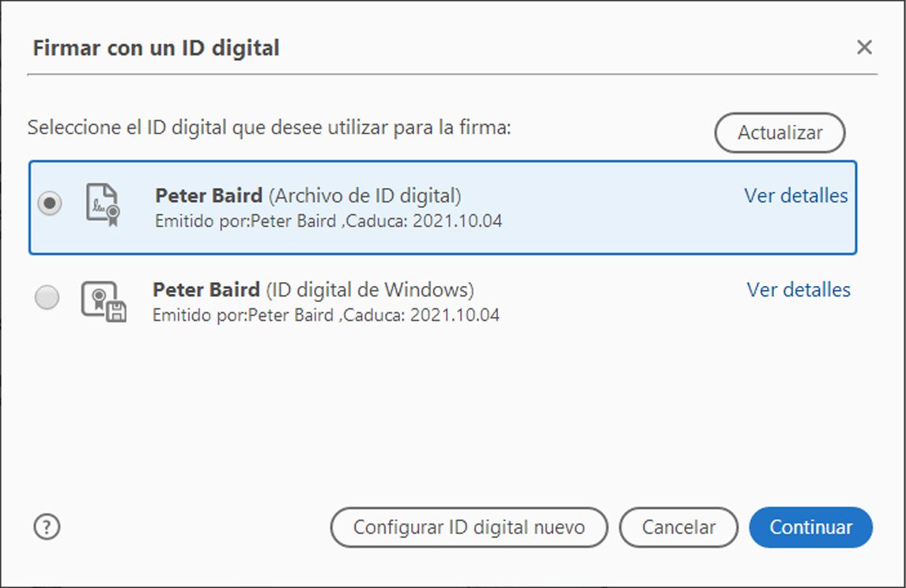906x588 pixels.
Task: Open Configurar ID digital nuevo
Action: (x=469, y=527)
